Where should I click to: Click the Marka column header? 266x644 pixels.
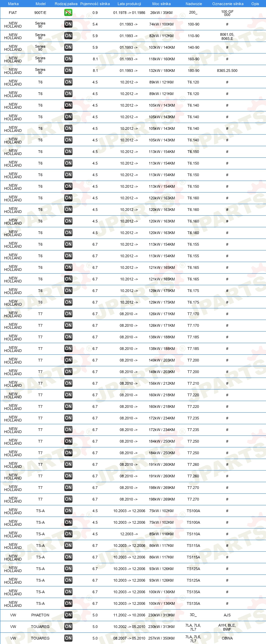[13, 4]
